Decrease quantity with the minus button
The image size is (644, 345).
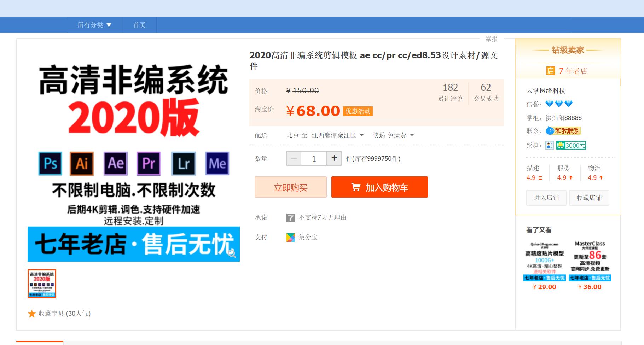click(x=294, y=158)
